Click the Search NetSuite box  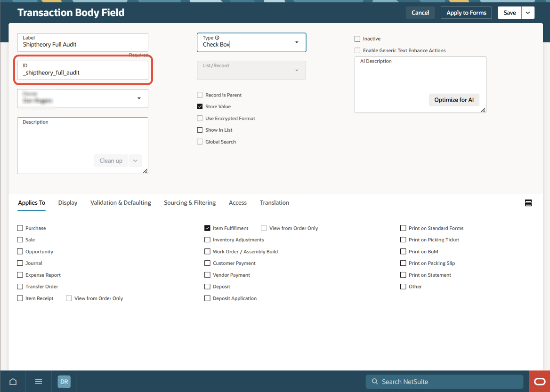pyautogui.click(x=445, y=382)
